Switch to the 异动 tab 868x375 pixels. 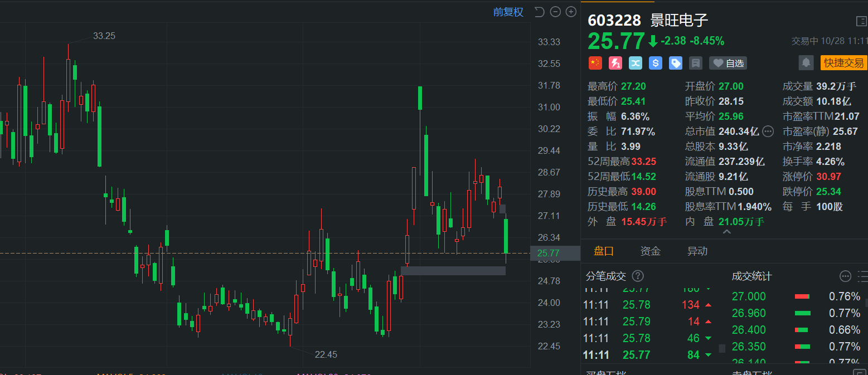[697, 251]
